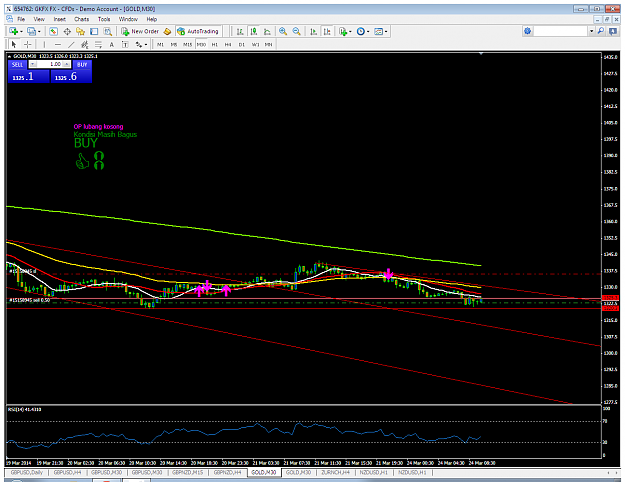Expand the New Chart dropdown arrow
This screenshot has height=482, width=625.
pos(21,31)
